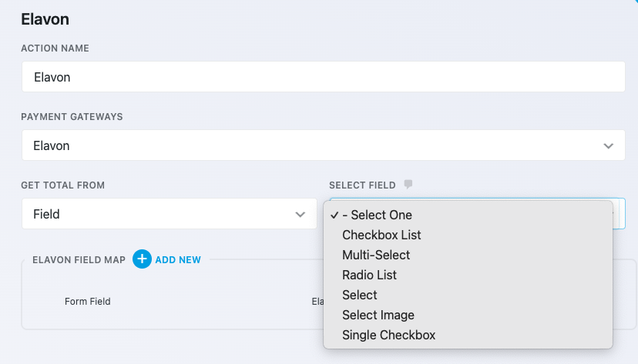Image resolution: width=638 pixels, height=364 pixels.
Task: Choose 'Checkbox List' option
Action: tap(468, 235)
